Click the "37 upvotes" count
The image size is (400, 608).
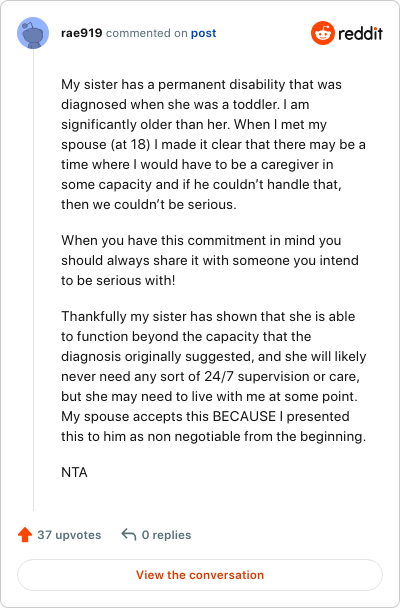[x=69, y=535]
